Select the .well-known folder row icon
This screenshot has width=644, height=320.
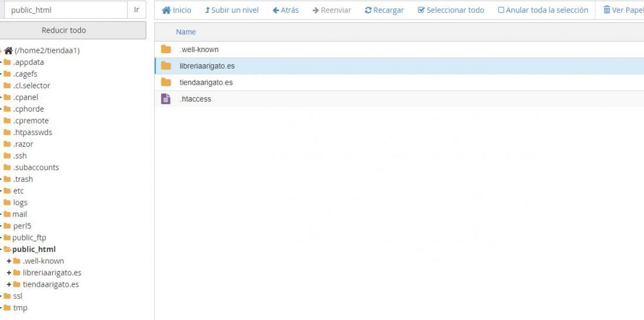pos(166,50)
